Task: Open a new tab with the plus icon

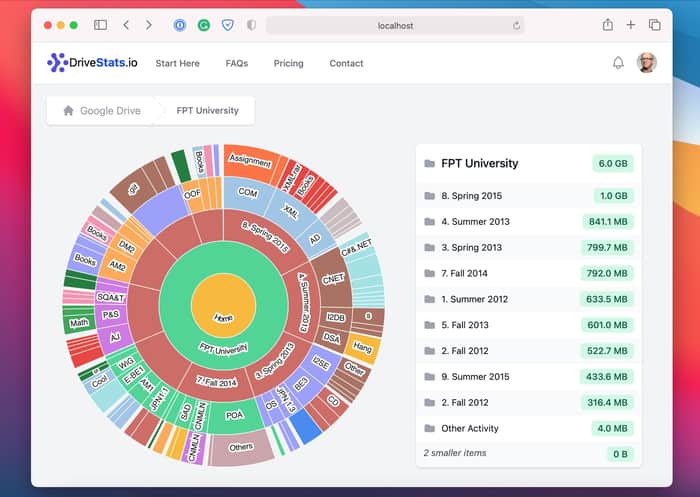Action: 630,25
